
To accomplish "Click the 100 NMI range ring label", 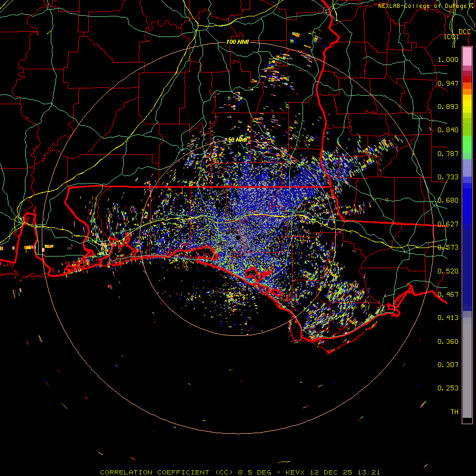I will (x=237, y=42).
